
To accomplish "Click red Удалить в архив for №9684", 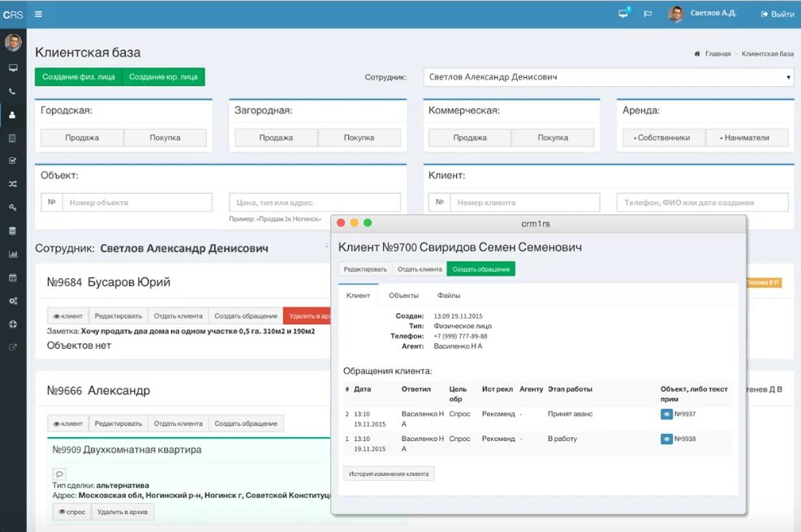I will pos(307,316).
